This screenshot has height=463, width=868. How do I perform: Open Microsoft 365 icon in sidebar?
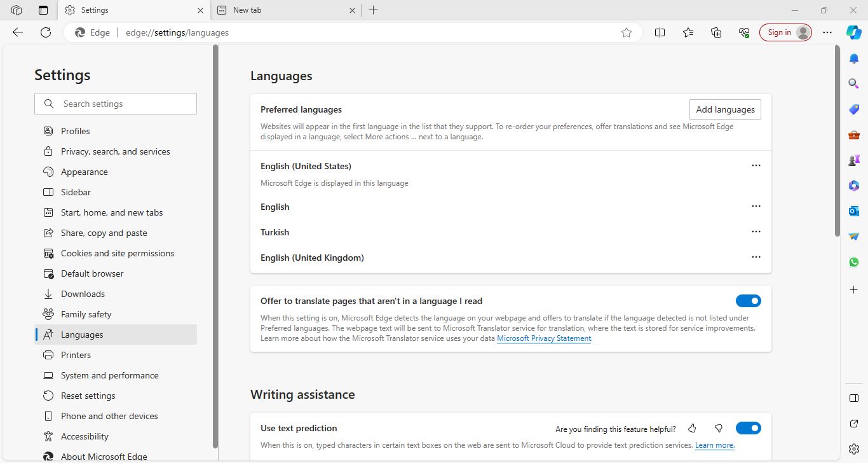tap(854, 186)
